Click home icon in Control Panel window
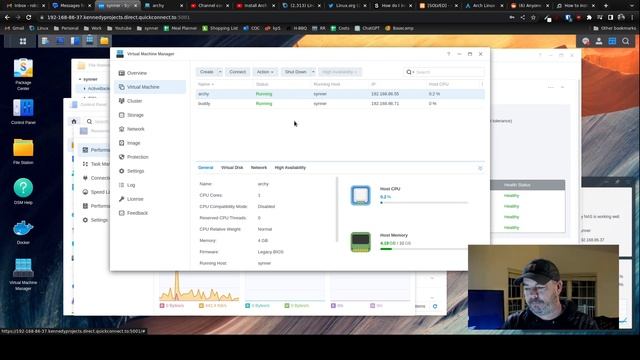 74,121
